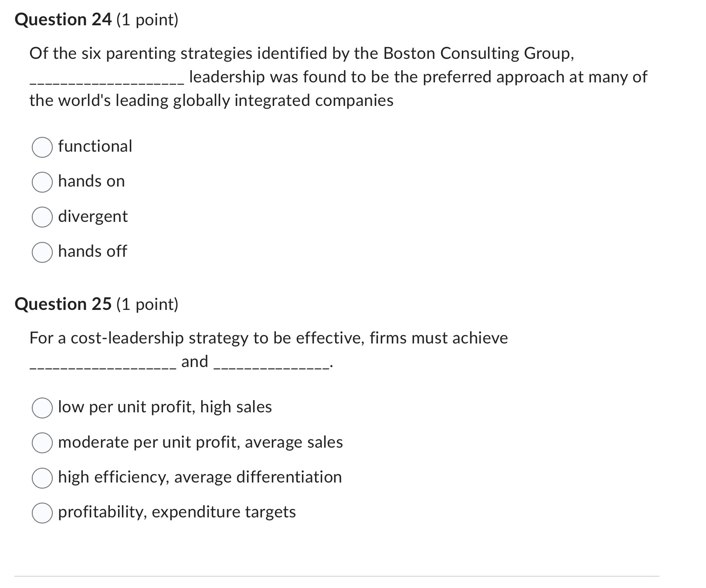Click the 'divergent' answer label text
Image resolution: width=706 pixels, height=588 pixels.
click(x=92, y=217)
